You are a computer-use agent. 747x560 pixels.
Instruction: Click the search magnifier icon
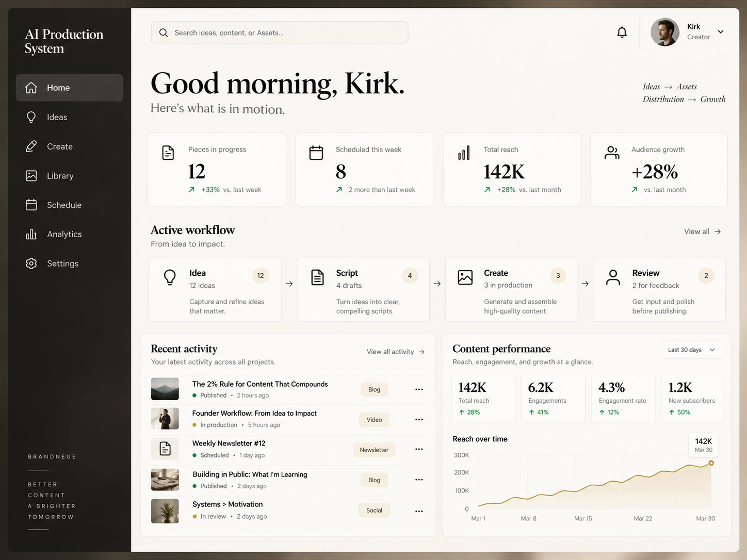164,32
